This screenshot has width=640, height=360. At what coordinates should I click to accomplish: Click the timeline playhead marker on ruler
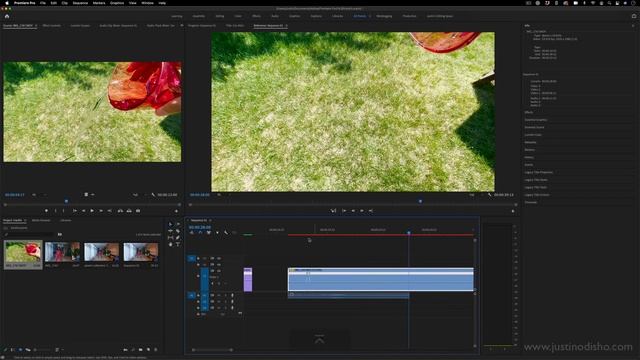[x=409, y=232]
